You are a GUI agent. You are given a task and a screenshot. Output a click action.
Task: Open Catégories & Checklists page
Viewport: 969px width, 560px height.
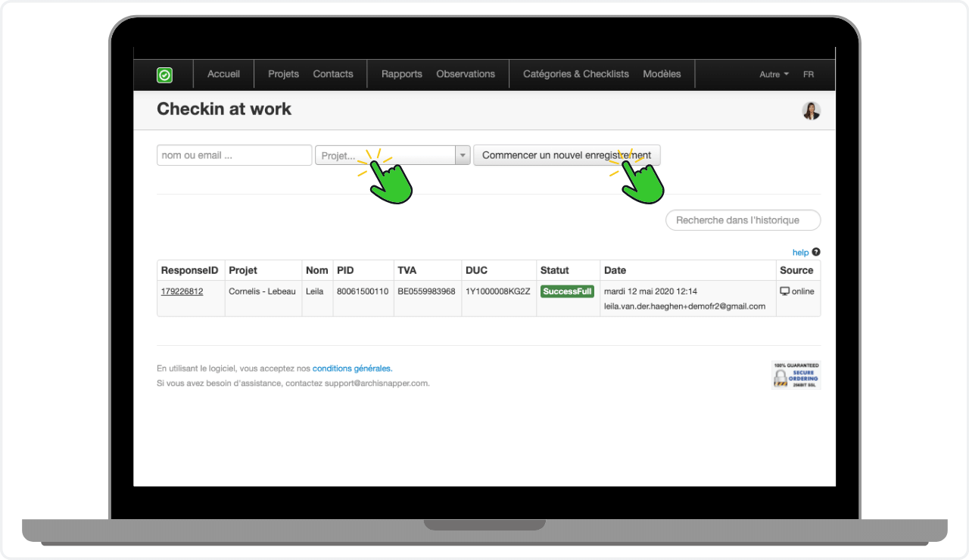click(576, 74)
